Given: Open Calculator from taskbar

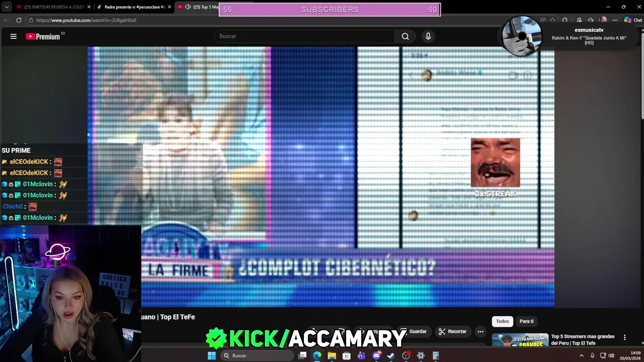Looking at the screenshot, I should click(x=436, y=355).
